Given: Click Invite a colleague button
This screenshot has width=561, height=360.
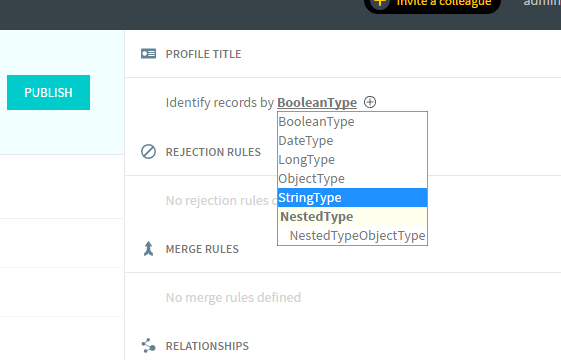Looking at the screenshot, I should [432, 4].
